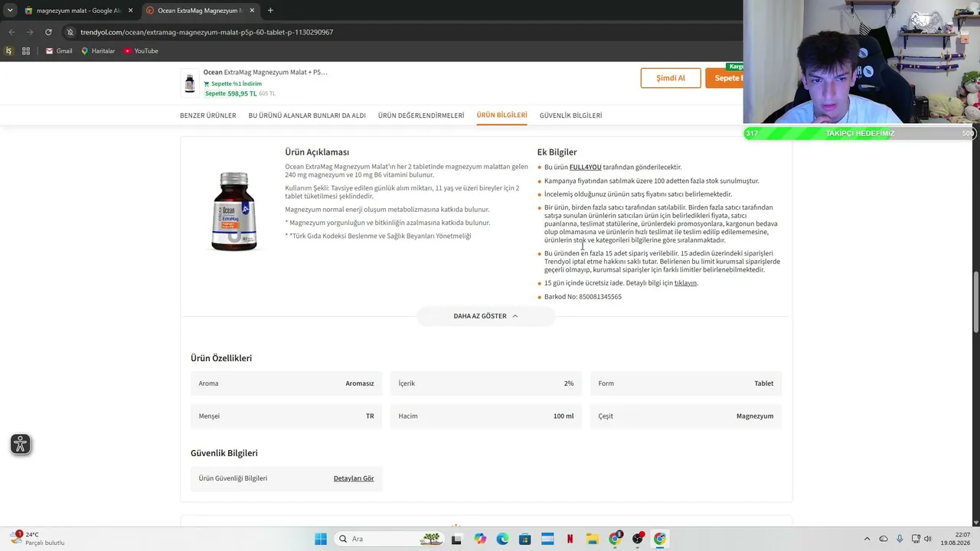
Task: Open Task View on the taskbar
Action: click(456, 539)
